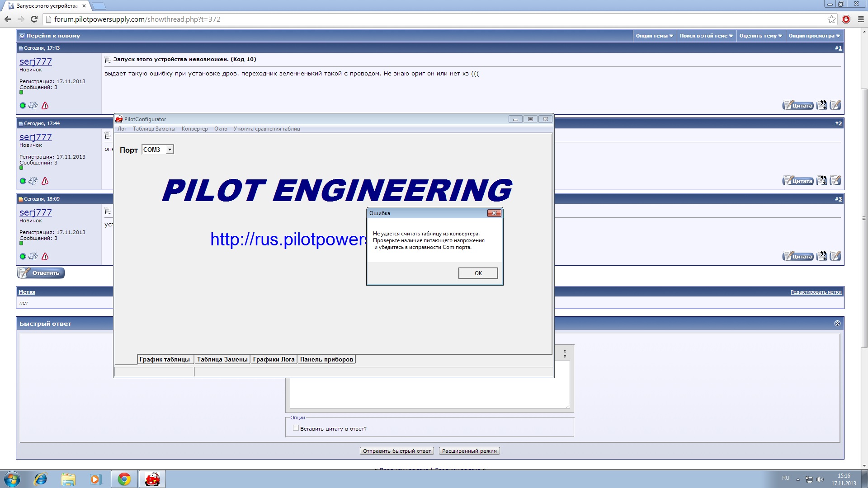868x488 pixels.
Task: Switch to the График таблицы tab
Action: coord(165,359)
